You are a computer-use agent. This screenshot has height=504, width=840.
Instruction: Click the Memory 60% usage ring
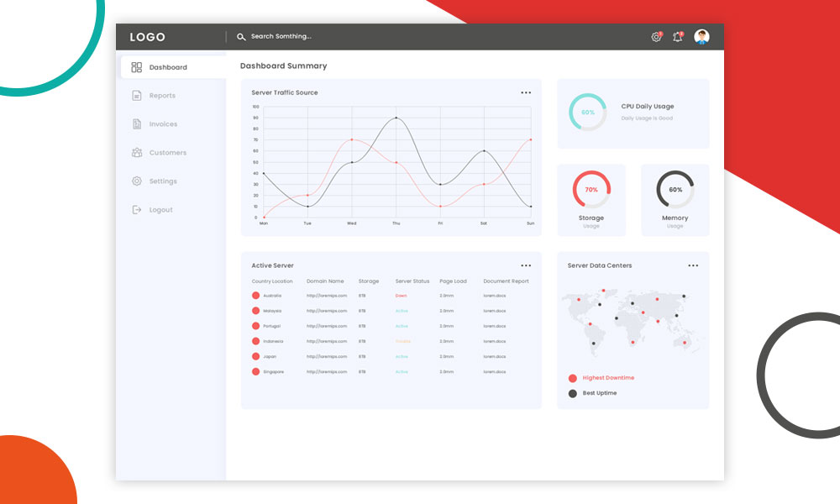click(675, 190)
